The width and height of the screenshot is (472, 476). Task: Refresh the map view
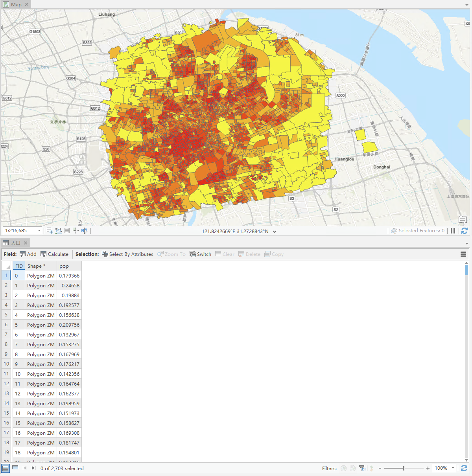[464, 231]
